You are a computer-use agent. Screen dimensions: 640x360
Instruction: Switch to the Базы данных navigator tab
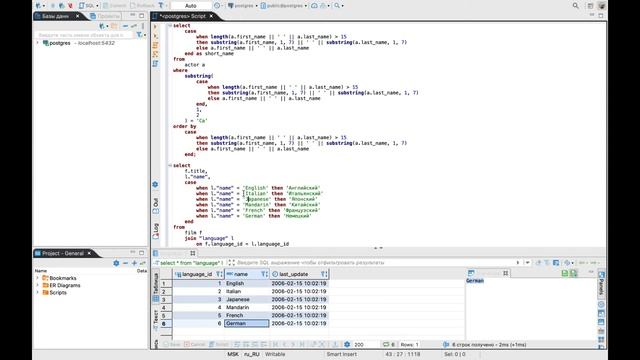[56, 16]
